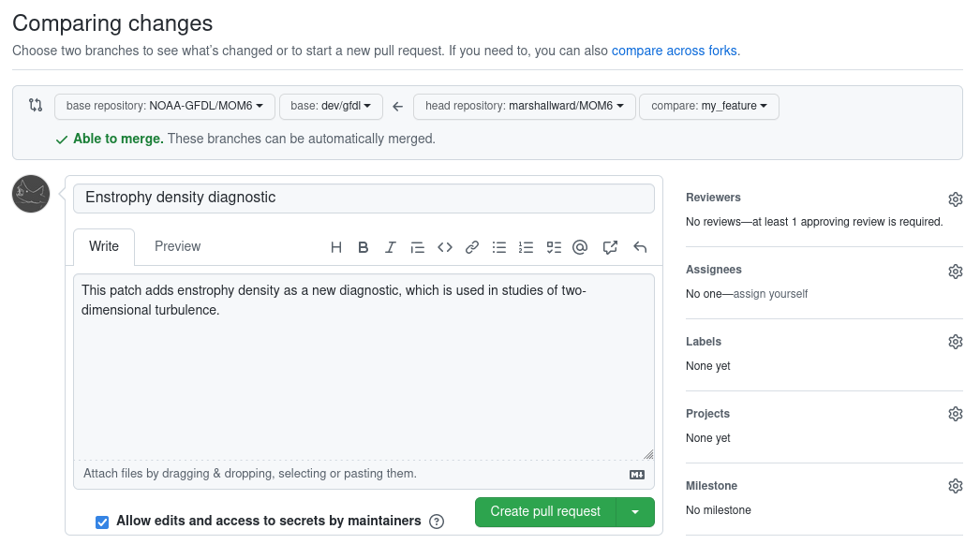
Task: Insert a bulleted list
Action: point(499,247)
